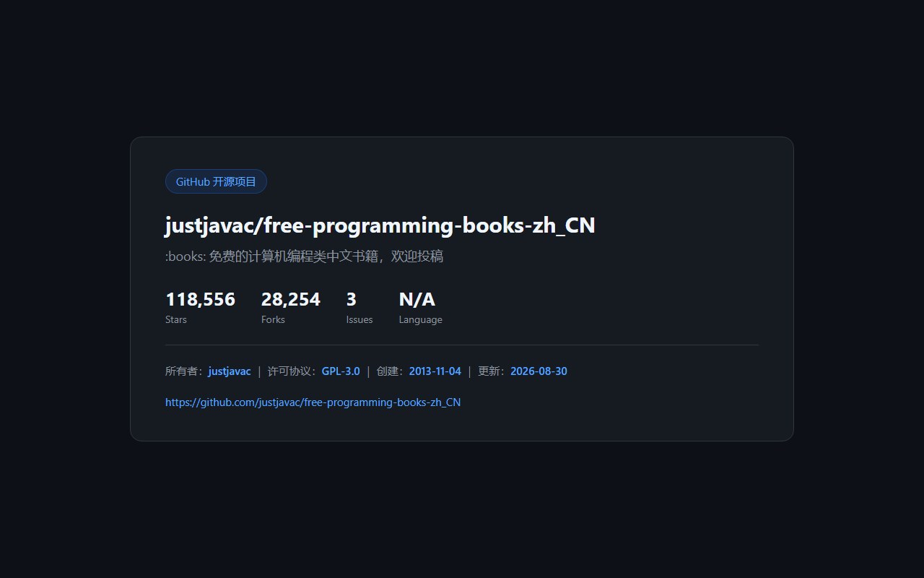Click the GitHub 开源项目 badge

point(216,181)
